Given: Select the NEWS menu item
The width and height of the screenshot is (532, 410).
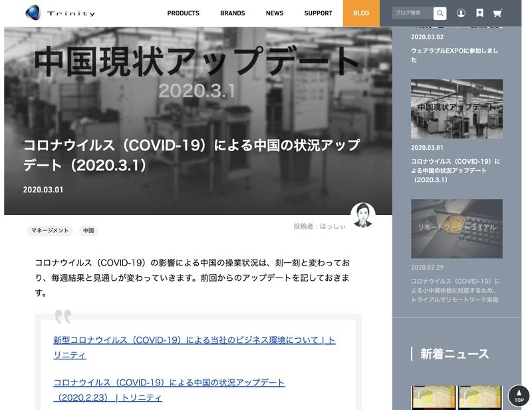Looking at the screenshot, I should pos(274,13).
